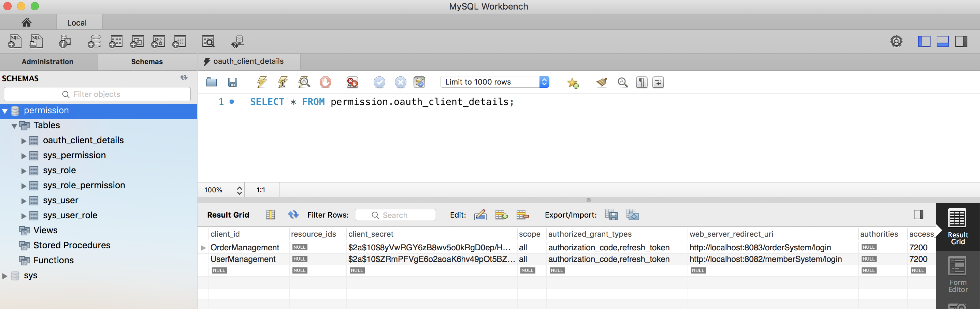
Task: Open the home screen tab icon
Action: point(26,23)
